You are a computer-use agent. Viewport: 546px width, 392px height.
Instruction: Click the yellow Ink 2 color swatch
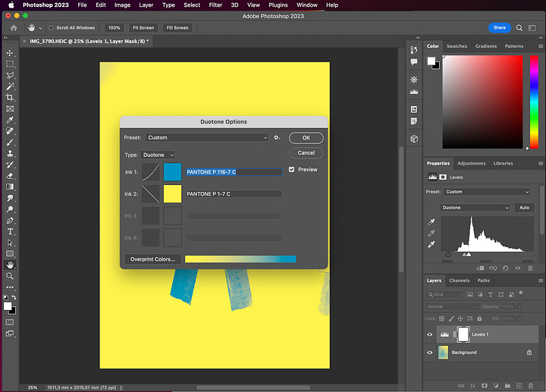click(x=172, y=194)
